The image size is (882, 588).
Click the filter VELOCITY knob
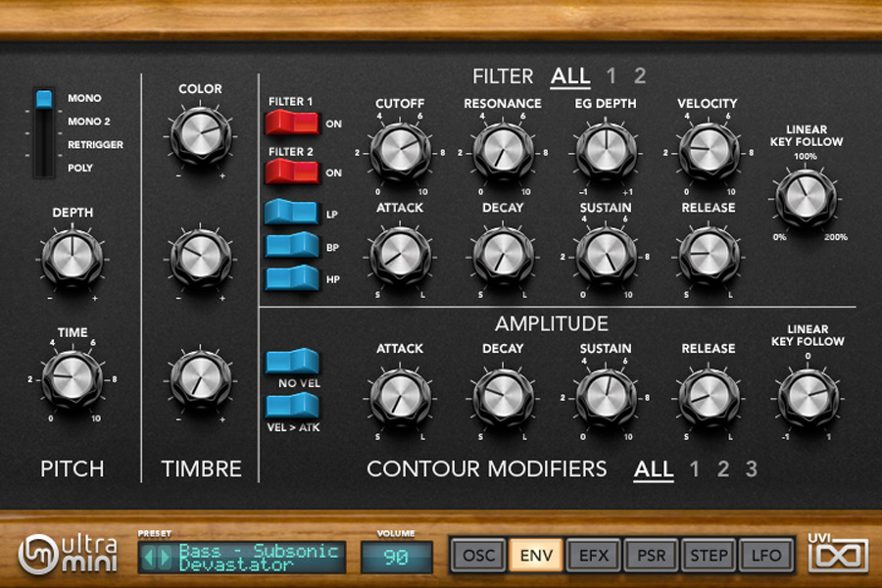709,152
